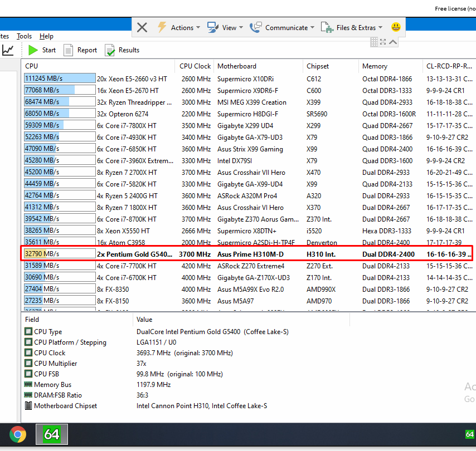
Task: Open the Communicate dropdown menu
Action: 282,28
